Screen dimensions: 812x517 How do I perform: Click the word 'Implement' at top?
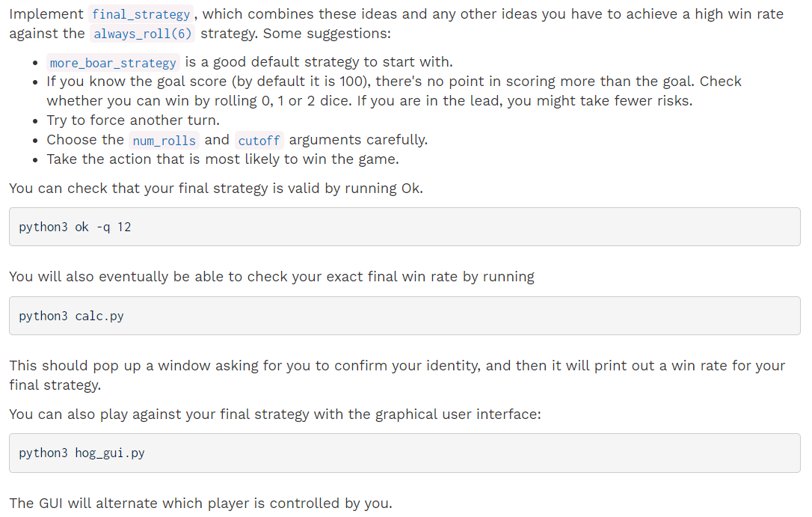pyautogui.click(x=46, y=14)
